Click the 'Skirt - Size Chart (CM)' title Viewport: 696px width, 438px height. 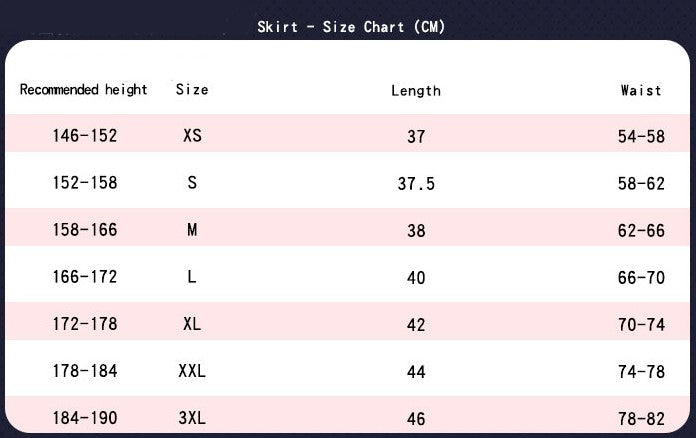(351, 27)
